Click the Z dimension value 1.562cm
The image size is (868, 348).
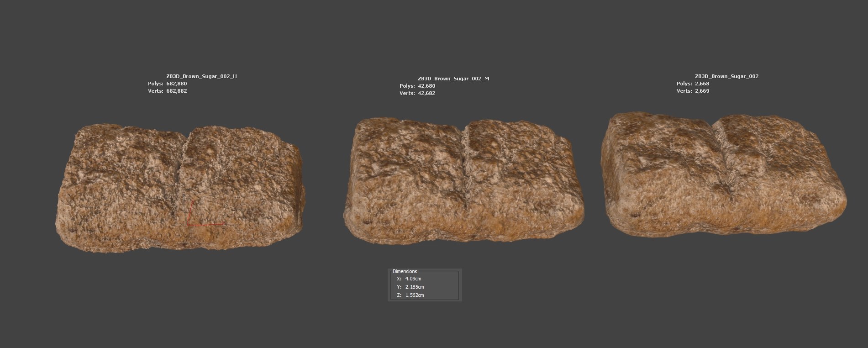414,295
